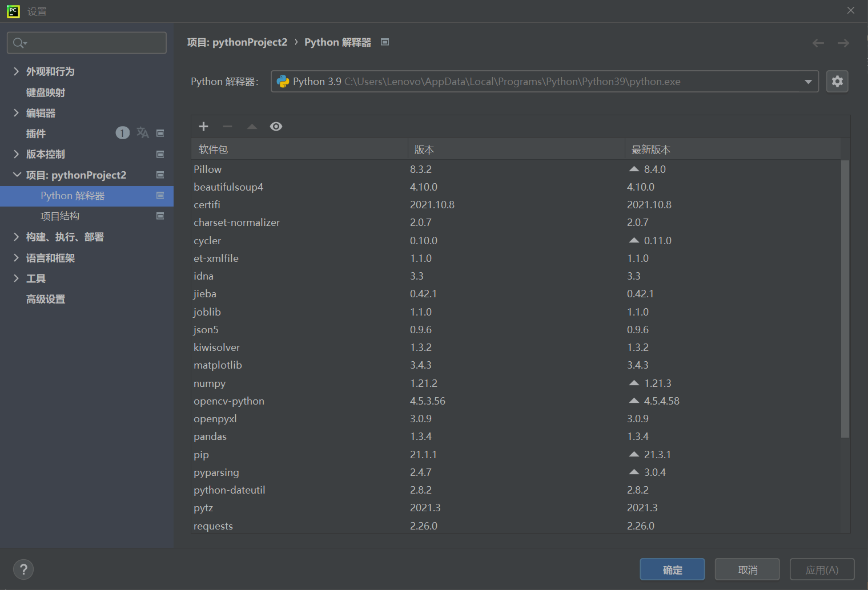Screen dimensions: 868x590
Task: Open the Python interpreter dropdown
Action: click(x=808, y=82)
